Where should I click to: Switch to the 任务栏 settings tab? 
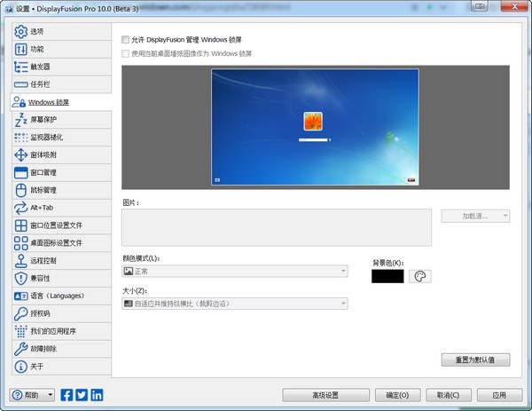pos(61,84)
